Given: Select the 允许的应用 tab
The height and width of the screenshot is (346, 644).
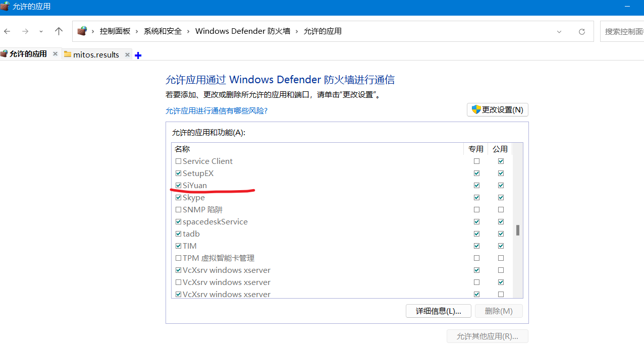Looking at the screenshot, I should (x=28, y=53).
